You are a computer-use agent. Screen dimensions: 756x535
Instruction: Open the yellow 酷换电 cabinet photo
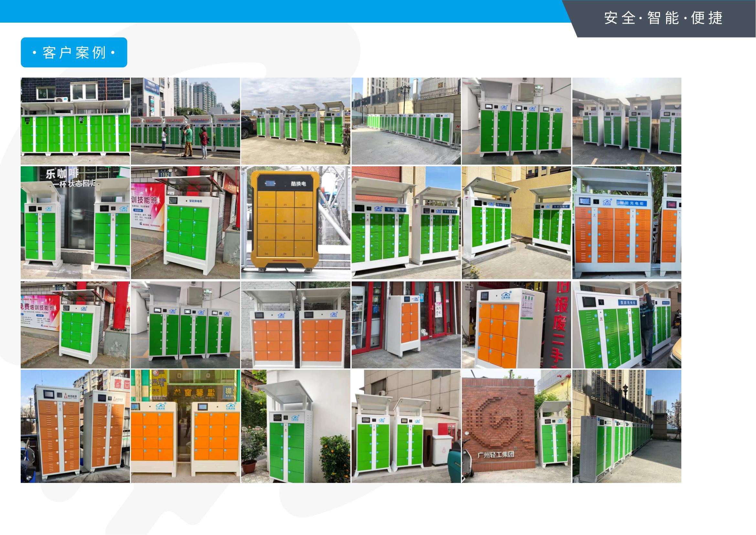pos(295,223)
